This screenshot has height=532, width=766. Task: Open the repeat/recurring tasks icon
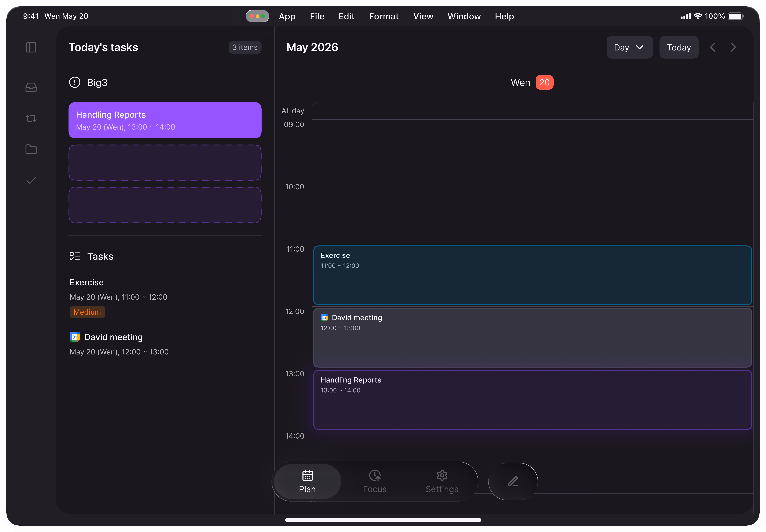pos(31,118)
